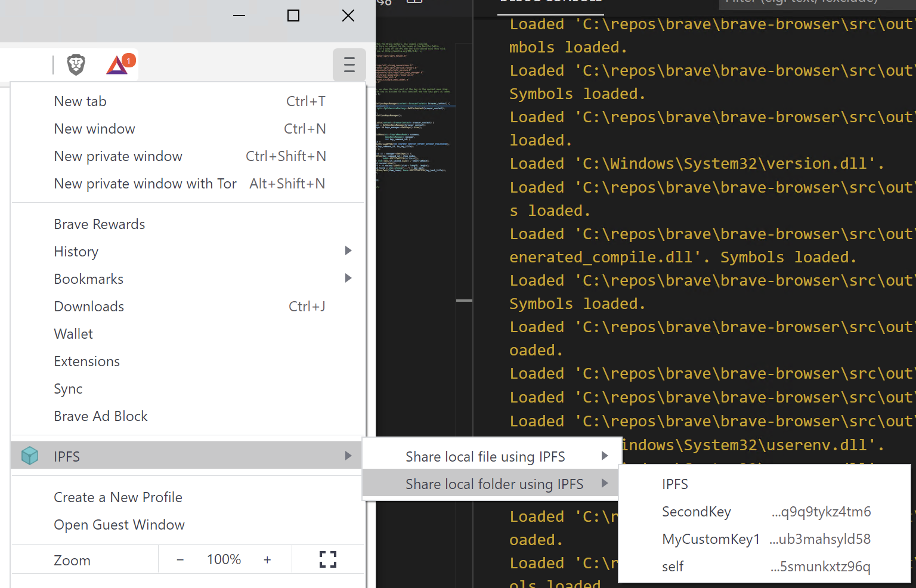Choose Create a New Profile
916x588 pixels.
coord(188,497)
